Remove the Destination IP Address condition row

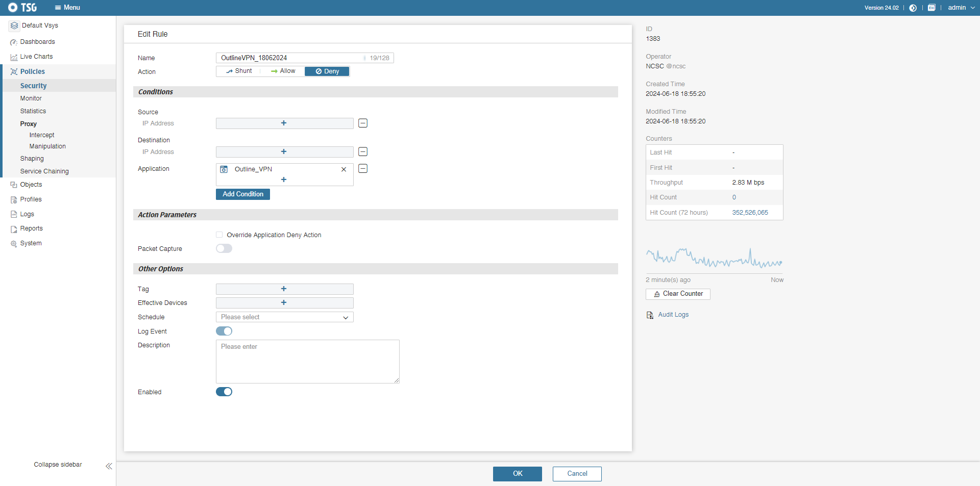pyautogui.click(x=363, y=152)
